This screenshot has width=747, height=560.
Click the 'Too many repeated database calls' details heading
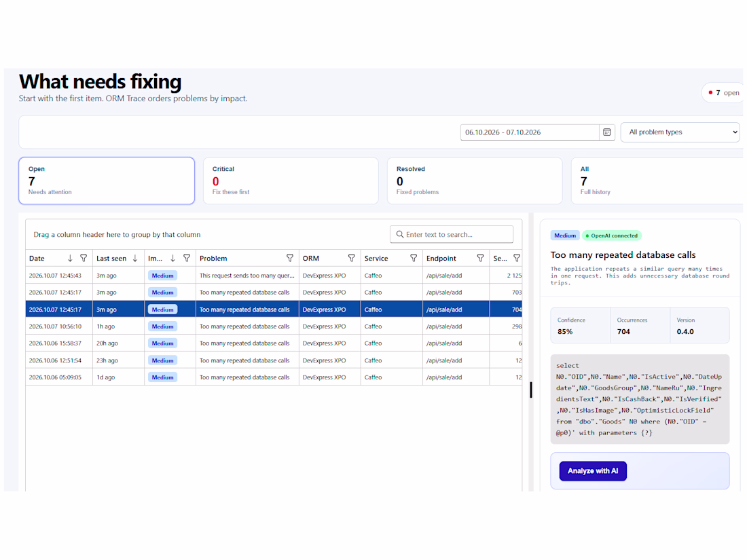click(623, 255)
